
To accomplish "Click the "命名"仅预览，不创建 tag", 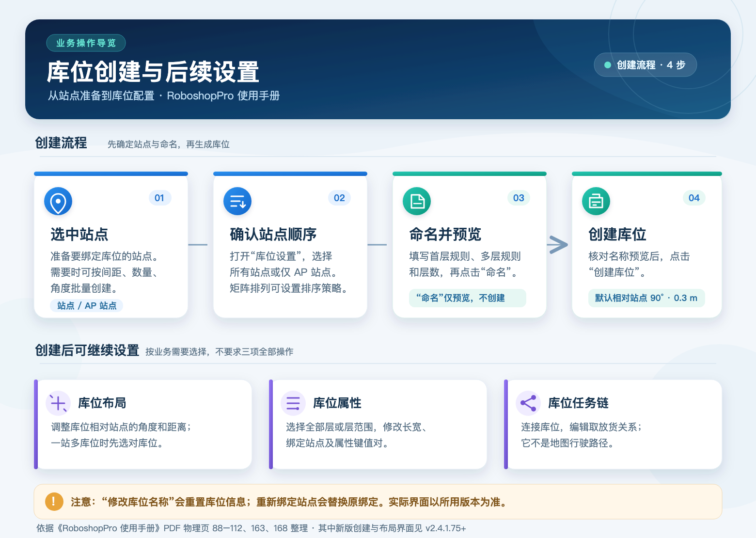I will [467, 298].
